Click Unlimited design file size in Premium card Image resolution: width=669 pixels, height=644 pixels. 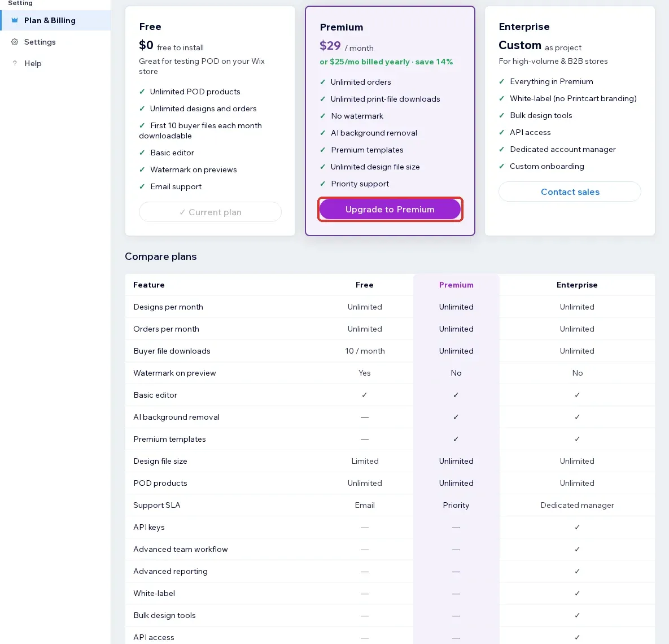coord(375,167)
